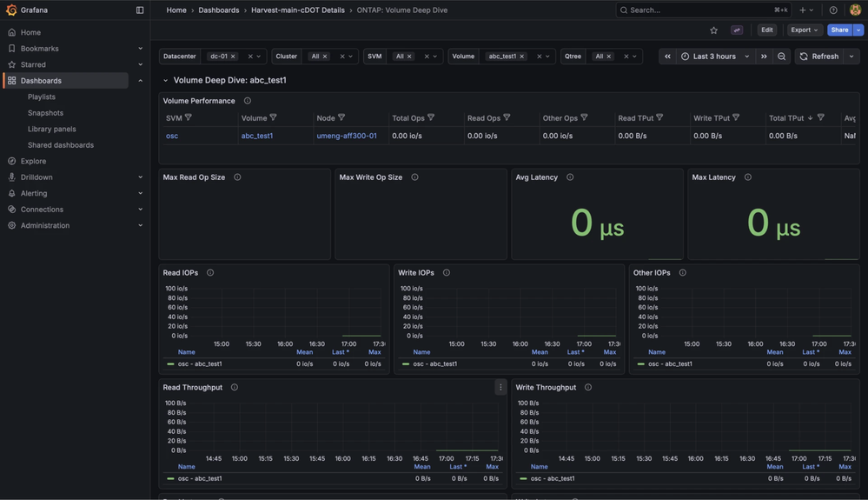This screenshot has width=868, height=500.
Task: Collapse the Volume Deep Dive row
Action: pyautogui.click(x=165, y=80)
